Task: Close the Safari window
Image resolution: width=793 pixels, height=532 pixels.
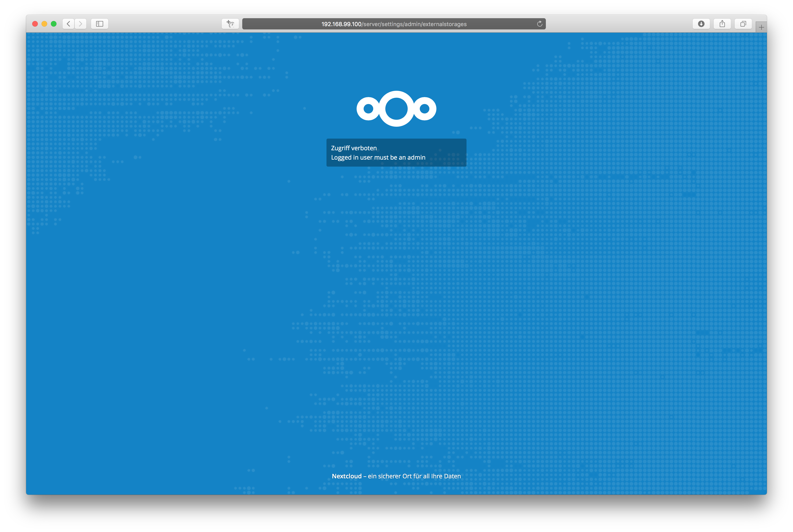Action: tap(35, 24)
